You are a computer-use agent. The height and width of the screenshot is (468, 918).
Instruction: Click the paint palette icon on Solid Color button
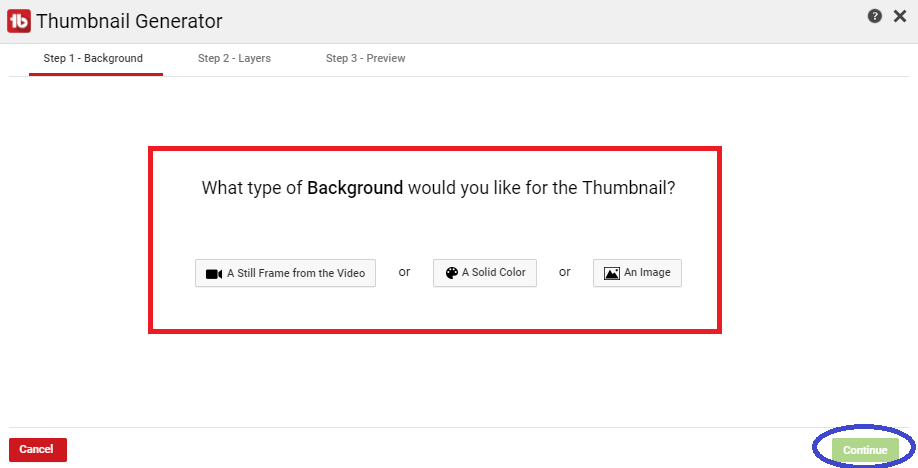[x=451, y=273]
